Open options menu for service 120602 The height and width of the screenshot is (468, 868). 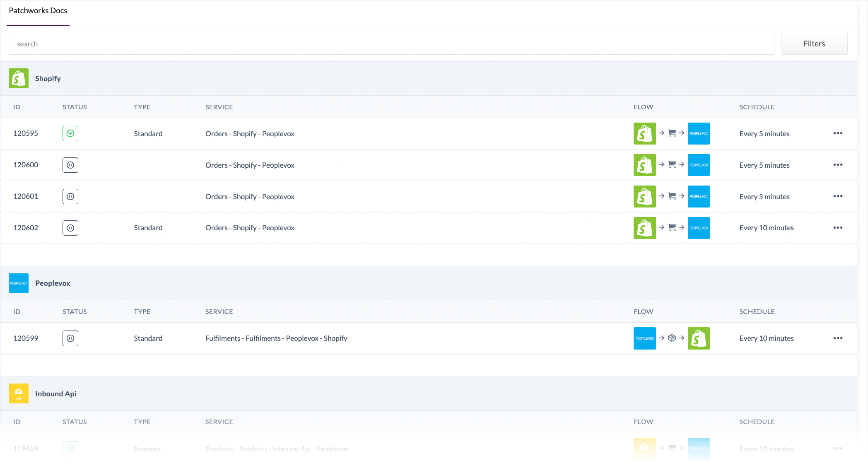click(x=838, y=228)
